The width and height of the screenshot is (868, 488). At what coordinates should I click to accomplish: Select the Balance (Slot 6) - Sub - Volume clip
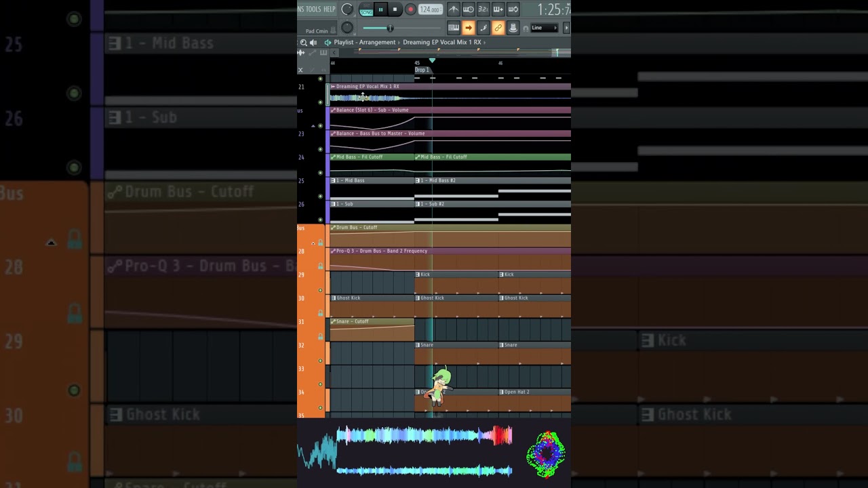pos(450,118)
